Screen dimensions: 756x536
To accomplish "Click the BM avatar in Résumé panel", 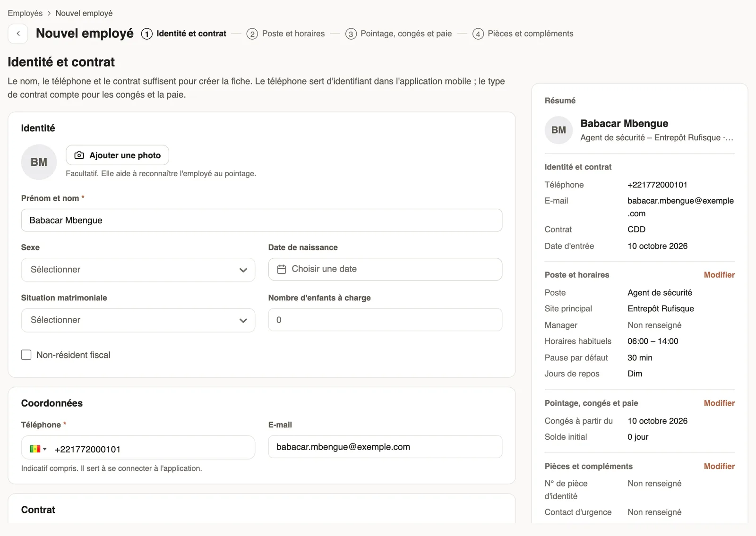I will (x=558, y=130).
